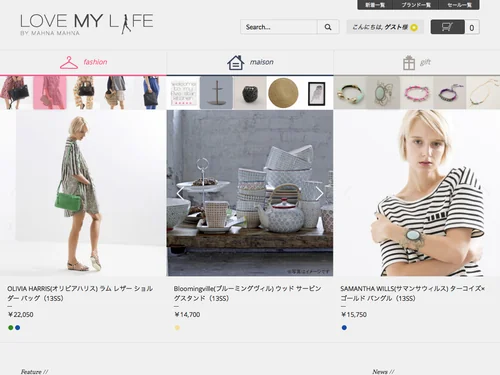Show next maison slide with right arrow

(x=319, y=193)
